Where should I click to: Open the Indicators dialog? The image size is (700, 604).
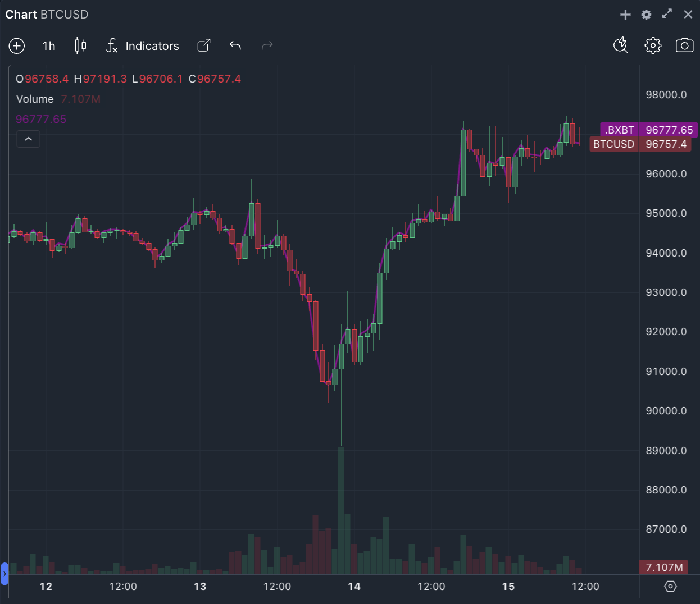pyautogui.click(x=143, y=46)
